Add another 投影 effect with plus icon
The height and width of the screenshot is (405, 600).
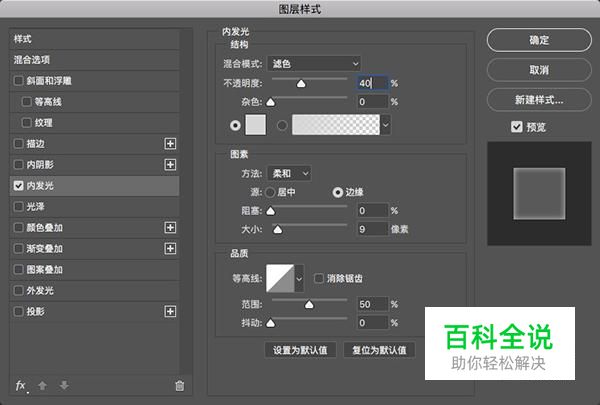pos(170,312)
